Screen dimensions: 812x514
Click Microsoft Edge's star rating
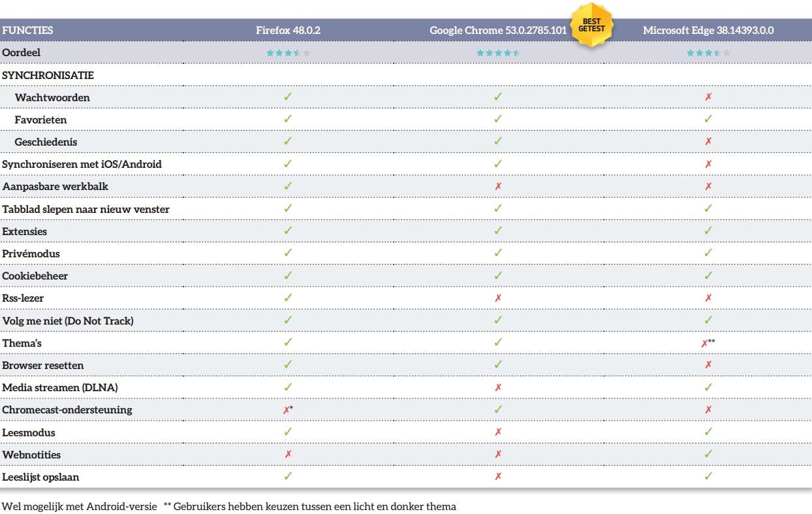[708, 53]
